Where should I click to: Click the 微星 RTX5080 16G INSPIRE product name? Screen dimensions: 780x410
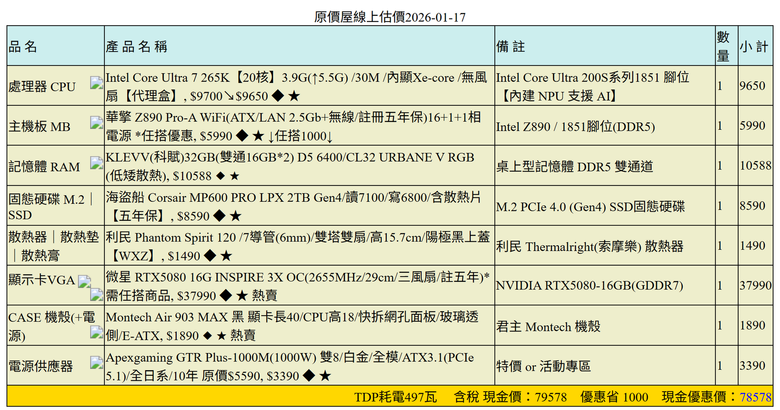point(297,286)
